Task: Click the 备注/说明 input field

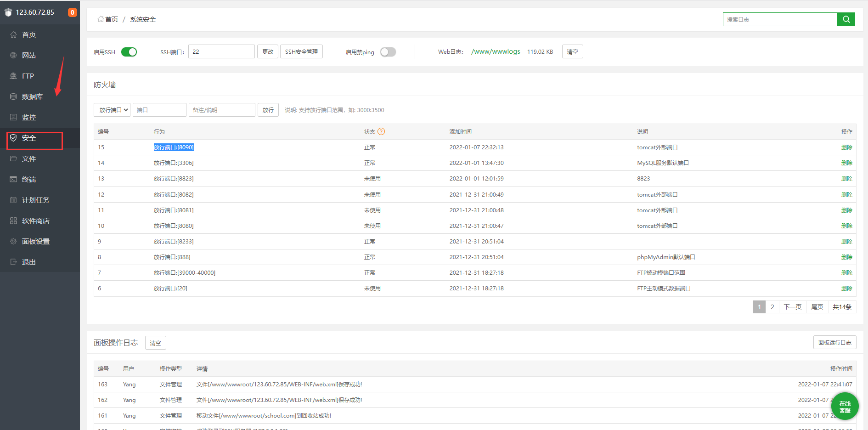Action: coord(222,110)
